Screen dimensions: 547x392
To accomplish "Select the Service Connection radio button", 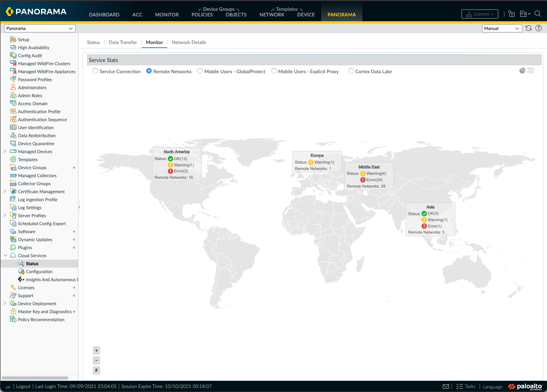I will pyautogui.click(x=95, y=71).
